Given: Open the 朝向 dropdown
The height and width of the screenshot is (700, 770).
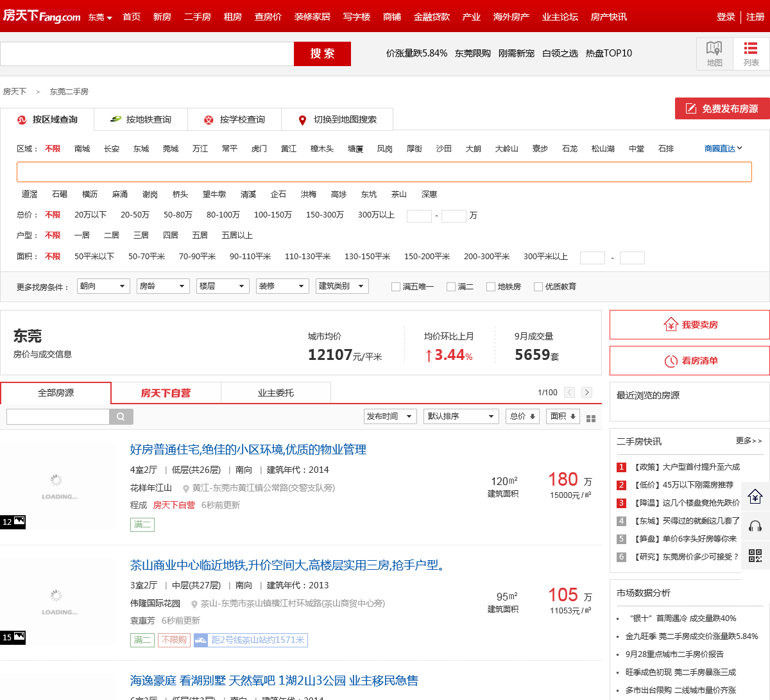Looking at the screenshot, I should click(103, 286).
